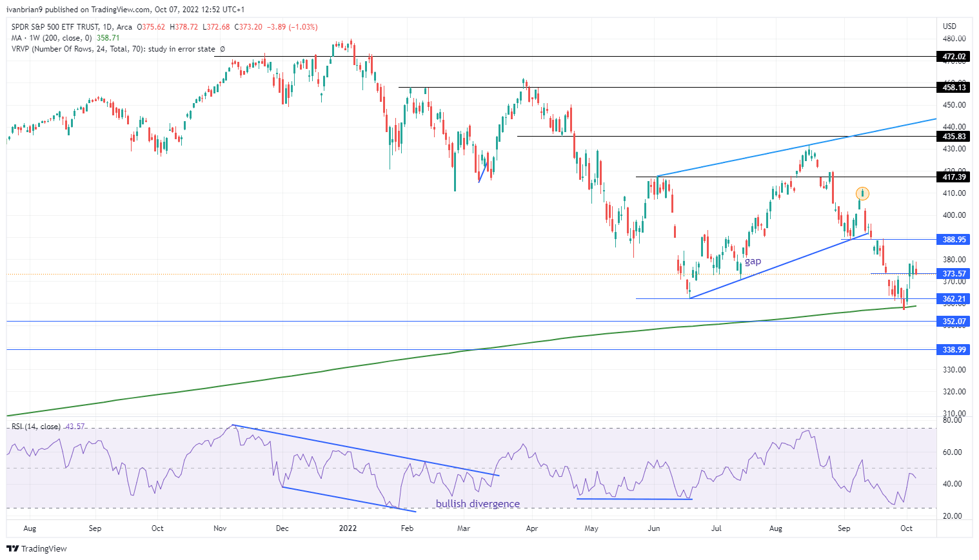Click the 362.21 support price label

pos(954,298)
